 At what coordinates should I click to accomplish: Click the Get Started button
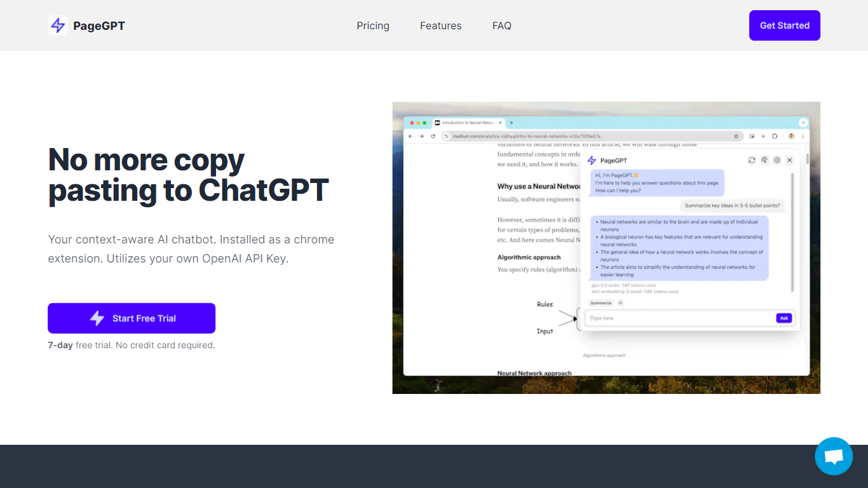785,25
